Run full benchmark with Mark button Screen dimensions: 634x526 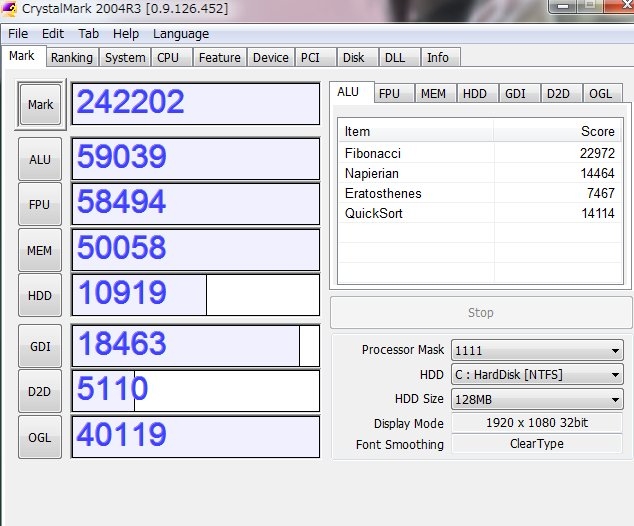pyautogui.click(x=40, y=104)
